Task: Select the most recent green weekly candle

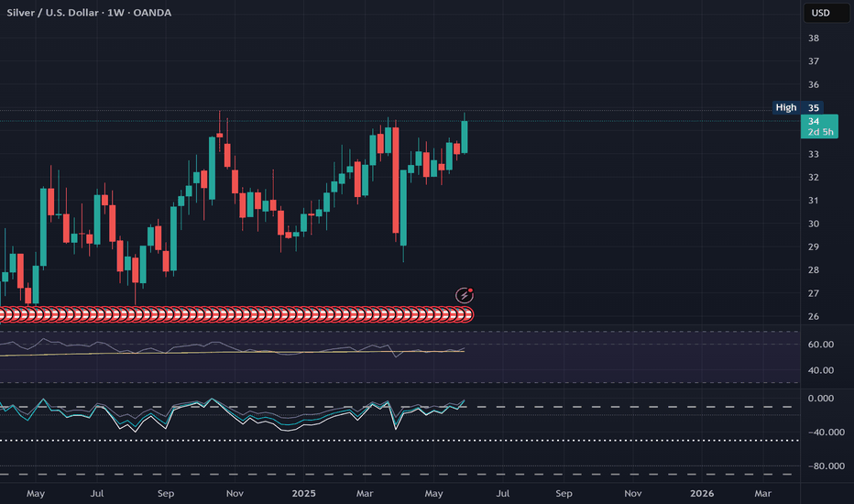Action: 465,137
